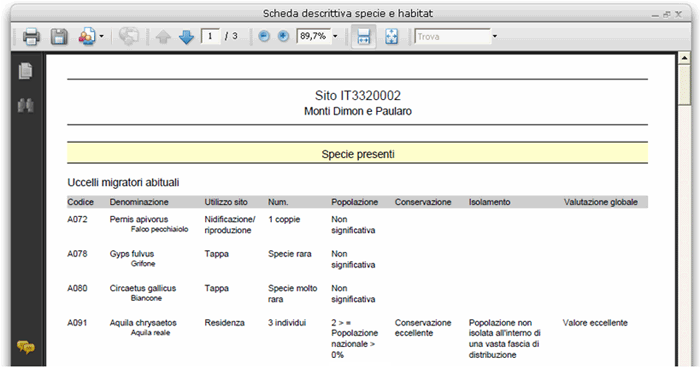Click code A091 in the table
The height and width of the screenshot is (369, 700).
click(x=77, y=323)
